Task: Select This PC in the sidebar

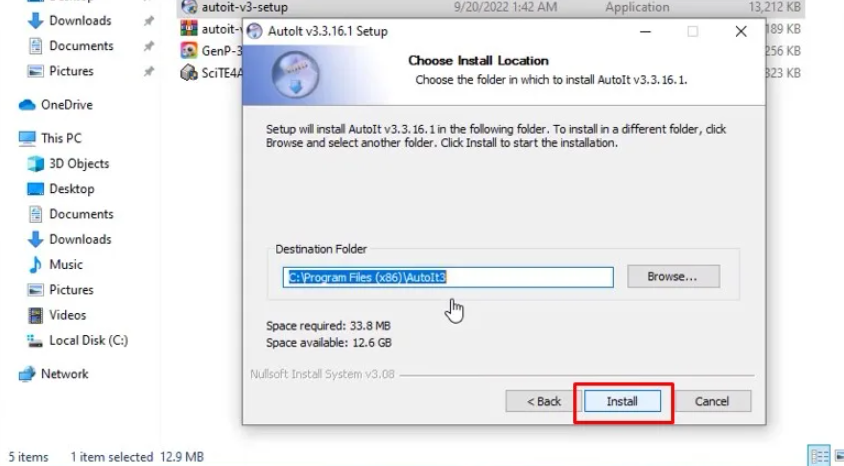Action: click(x=50, y=138)
